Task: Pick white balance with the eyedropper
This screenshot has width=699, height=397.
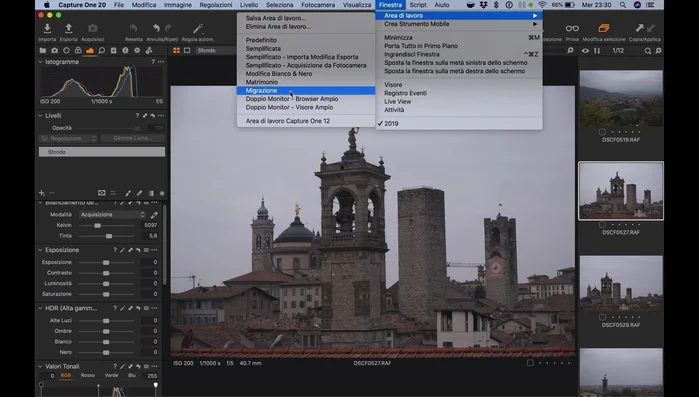Action: 154,215
